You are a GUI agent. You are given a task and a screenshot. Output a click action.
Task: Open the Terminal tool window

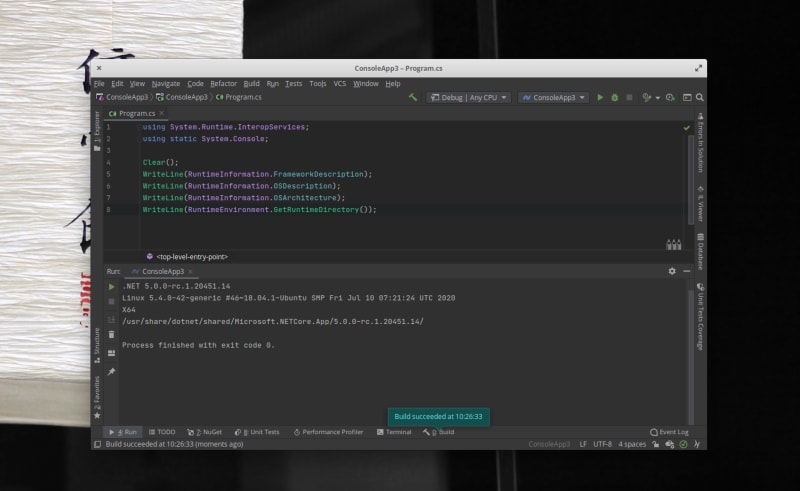click(x=394, y=432)
